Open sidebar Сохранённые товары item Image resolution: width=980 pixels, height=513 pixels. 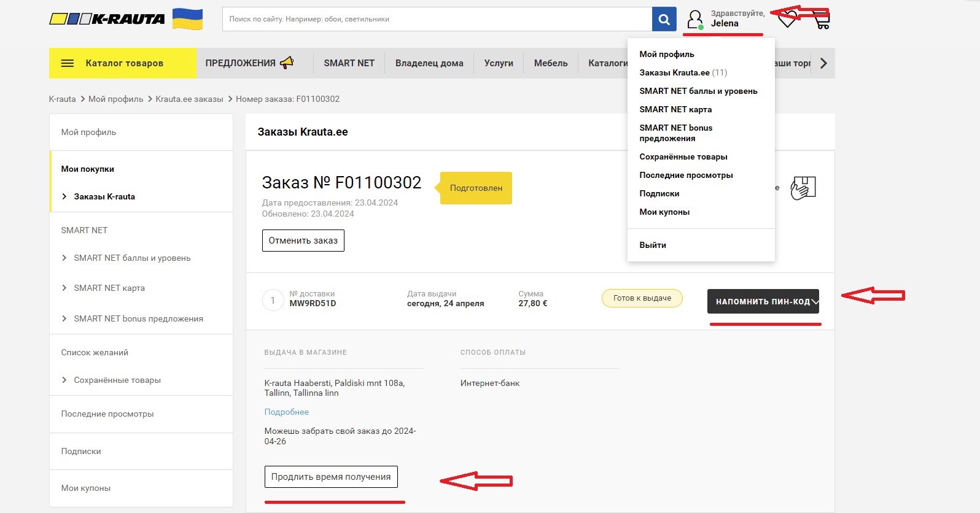coord(117,380)
